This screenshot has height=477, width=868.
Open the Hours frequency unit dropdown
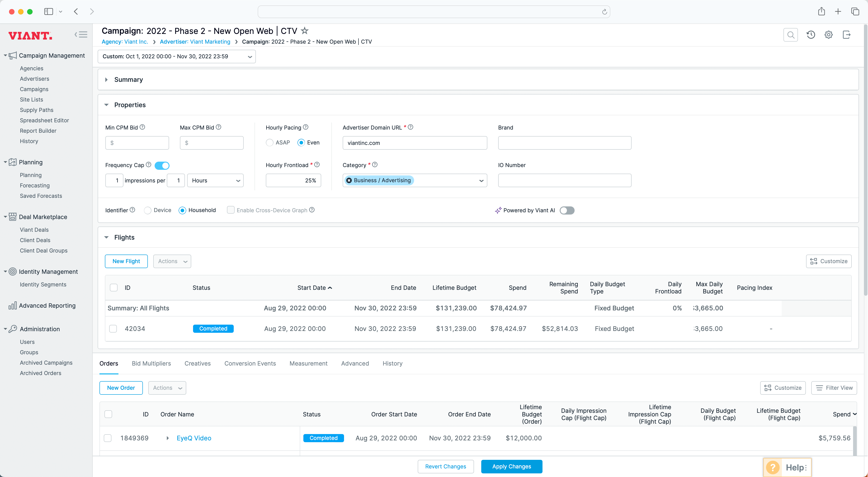coord(215,180)
